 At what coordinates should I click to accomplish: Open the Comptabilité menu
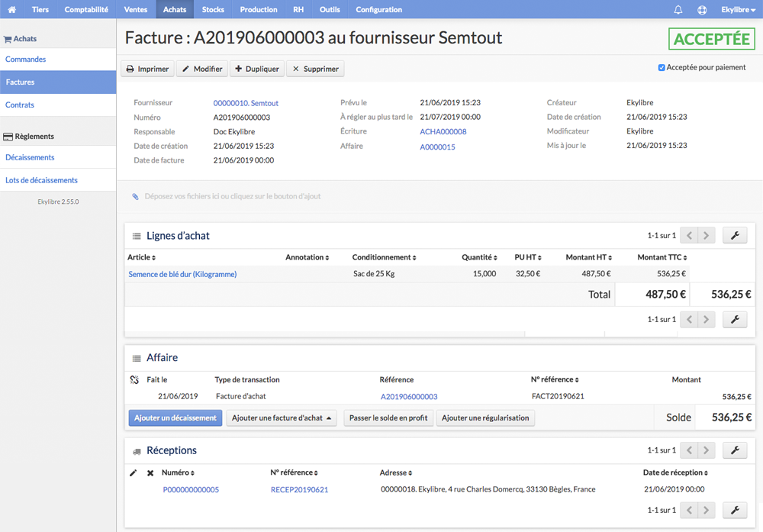point(86,9)
